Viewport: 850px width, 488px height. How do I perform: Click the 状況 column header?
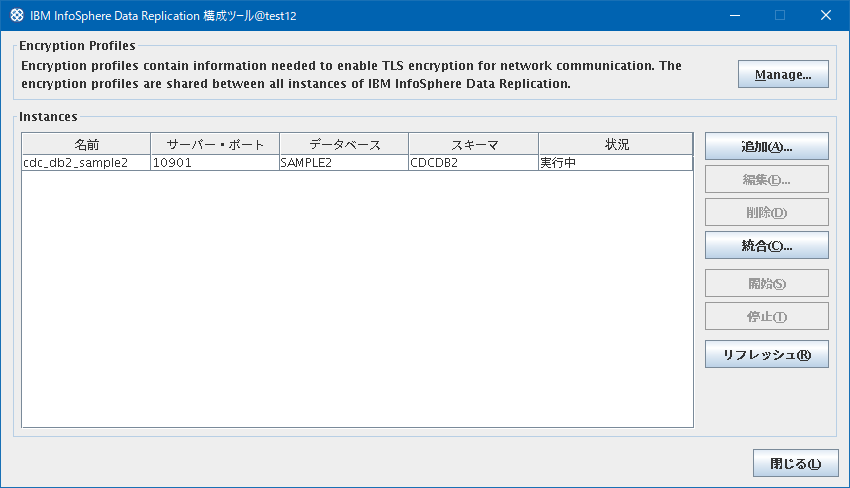[616, 144]
